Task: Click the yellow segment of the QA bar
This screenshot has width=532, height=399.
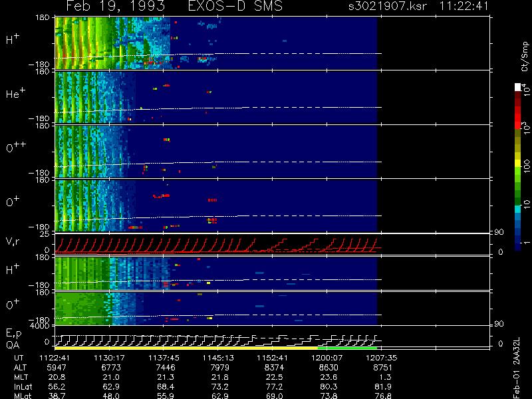Action: pos(186,348)
